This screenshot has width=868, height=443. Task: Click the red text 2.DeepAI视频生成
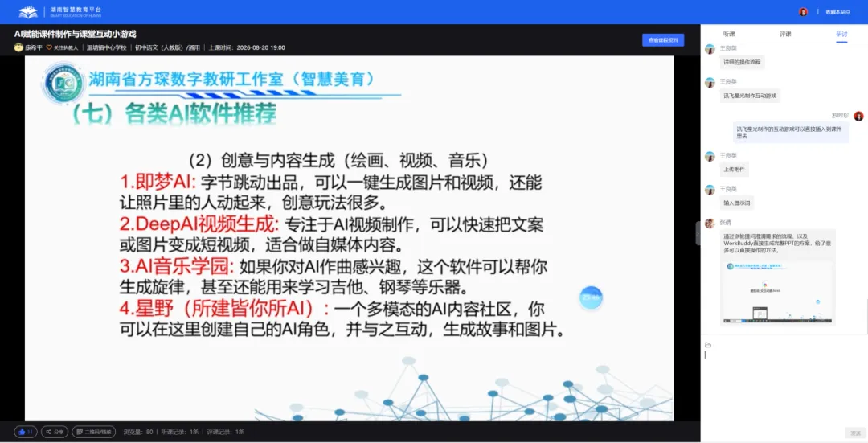199,224
